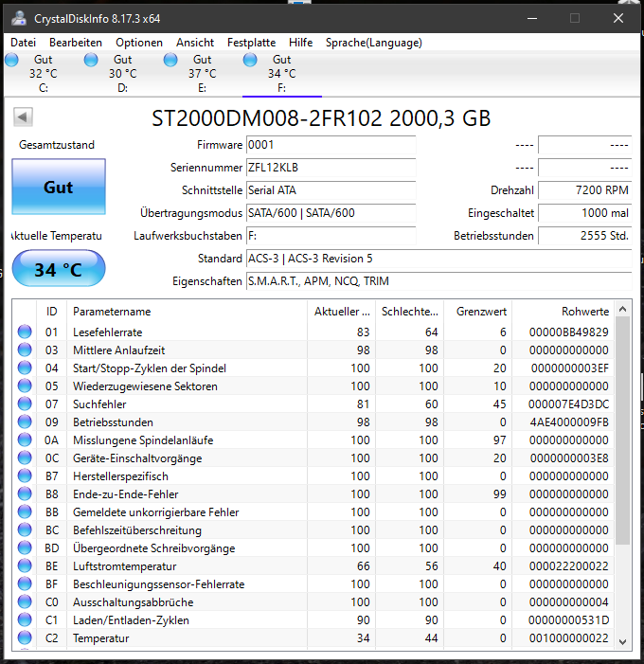
Task: Click the previous disk arrow button
Action: (x=23, y=117)
